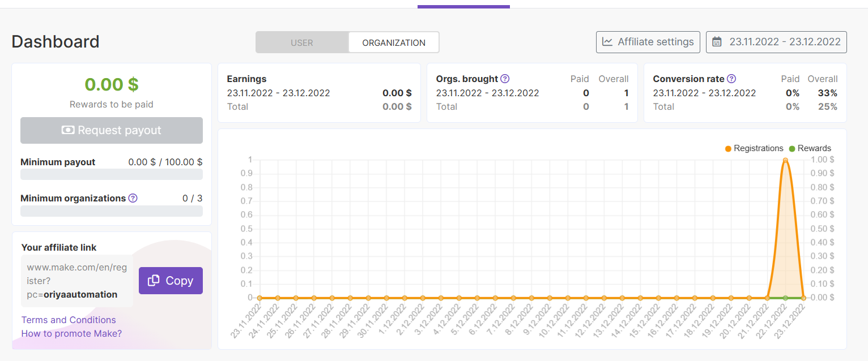Switch to the ORGANIZATION tab
The image size is (868, 361).
[394, 42]
